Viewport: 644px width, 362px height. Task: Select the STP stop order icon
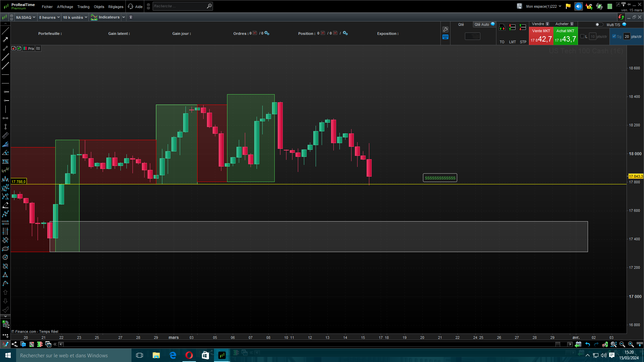[523, 27]
